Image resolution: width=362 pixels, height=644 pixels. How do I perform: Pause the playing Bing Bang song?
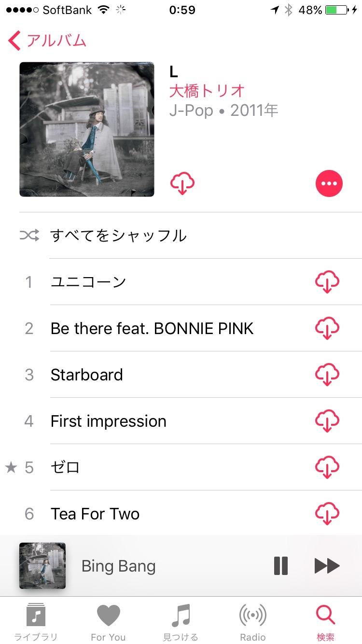(x=281, y=566)
